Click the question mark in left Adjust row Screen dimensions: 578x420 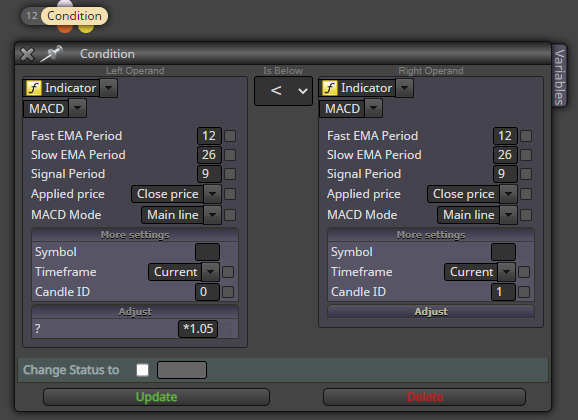[x=38, y=329]
